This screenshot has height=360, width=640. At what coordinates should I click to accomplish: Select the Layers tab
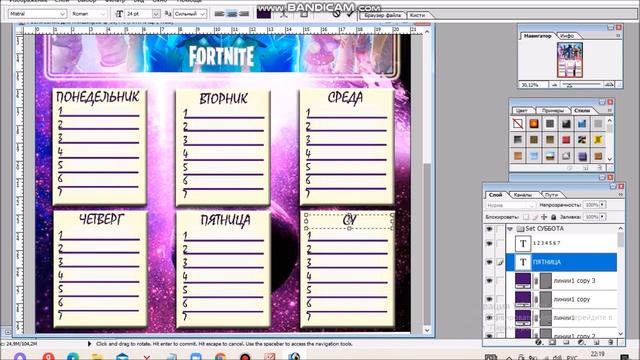[495, 195]
